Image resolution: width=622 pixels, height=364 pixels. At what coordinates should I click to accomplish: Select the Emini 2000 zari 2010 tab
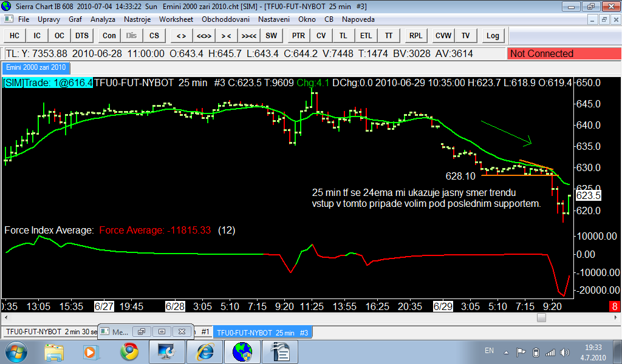(36, 67)
